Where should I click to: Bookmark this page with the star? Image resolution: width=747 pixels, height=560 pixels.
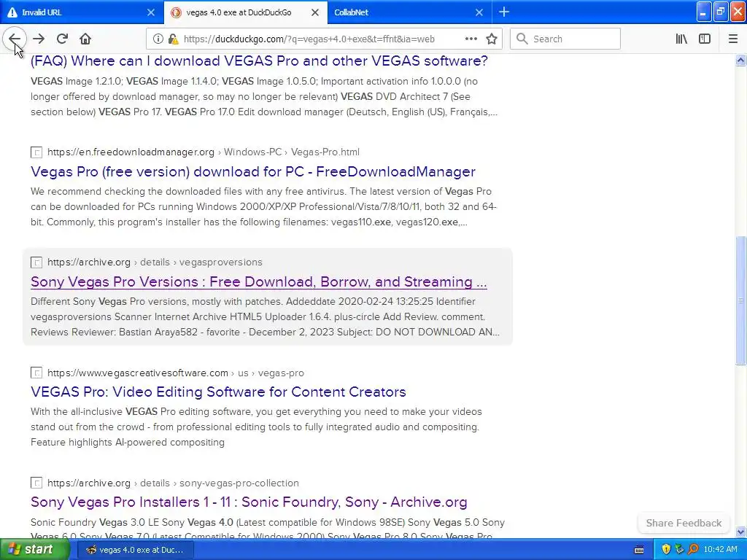492,39
